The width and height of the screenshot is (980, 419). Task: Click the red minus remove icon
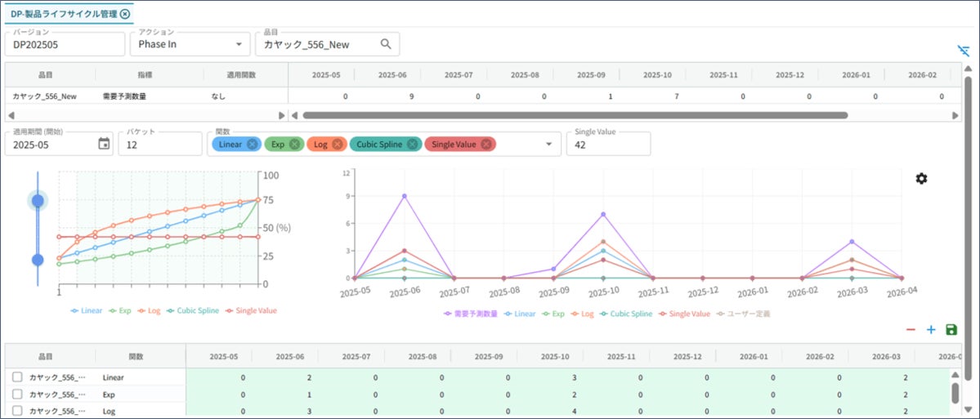click(x=911, y=329)
